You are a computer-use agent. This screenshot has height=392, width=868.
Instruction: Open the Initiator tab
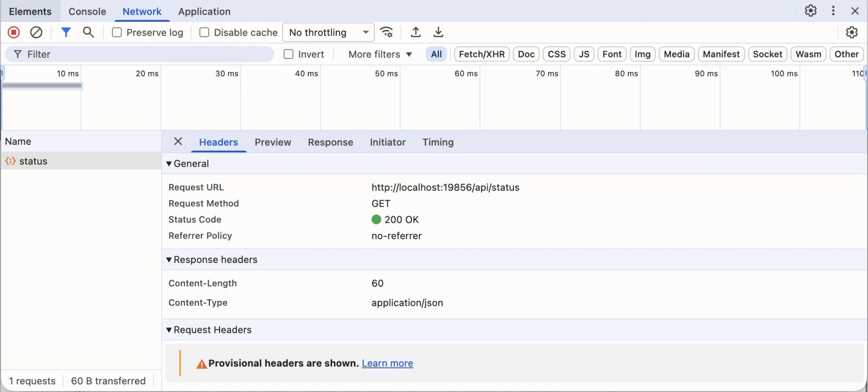[x=388, y=142]
